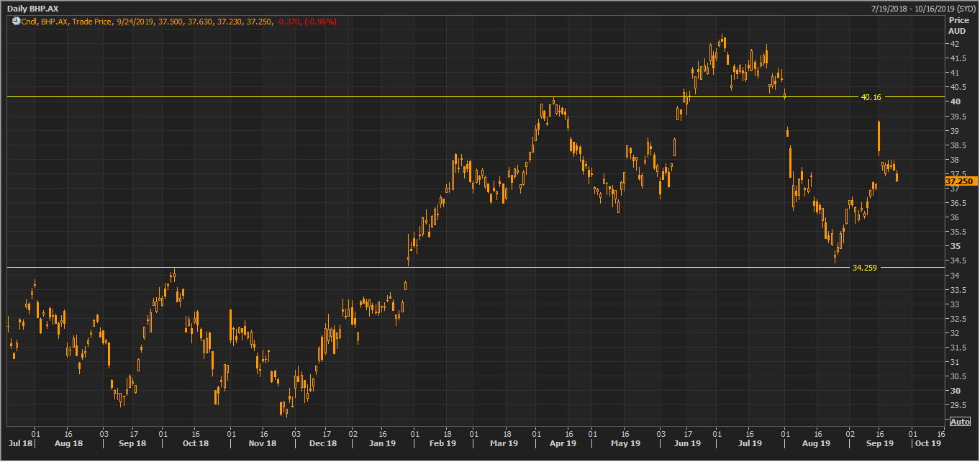Click the price axis label '30.5'
The height and width of the screenshot is (462, 980).
click(x=957, y=376)
